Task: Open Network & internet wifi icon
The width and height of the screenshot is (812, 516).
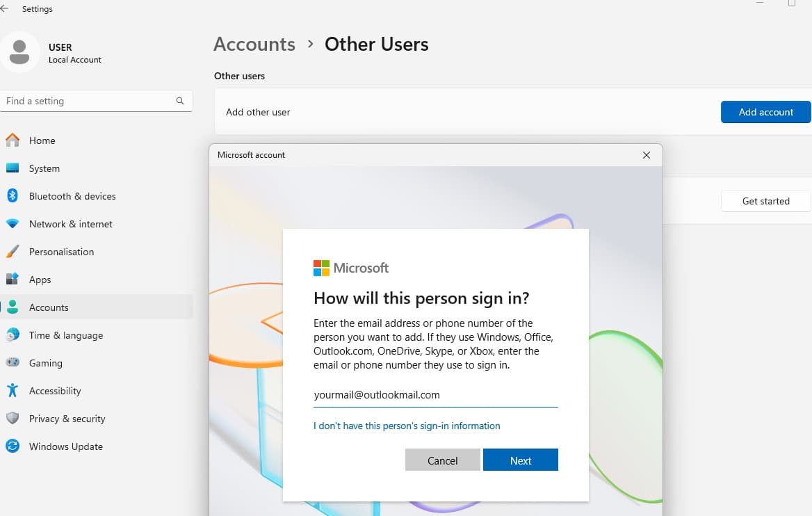Action: pos(13,224)
